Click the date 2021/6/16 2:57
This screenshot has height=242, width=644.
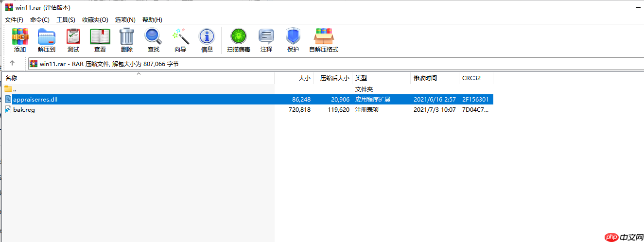(x=435, y=99)
